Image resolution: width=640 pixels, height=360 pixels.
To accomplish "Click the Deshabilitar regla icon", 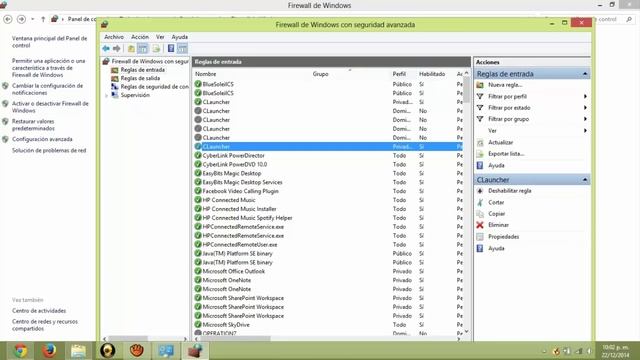I will [x=480, y=191].
